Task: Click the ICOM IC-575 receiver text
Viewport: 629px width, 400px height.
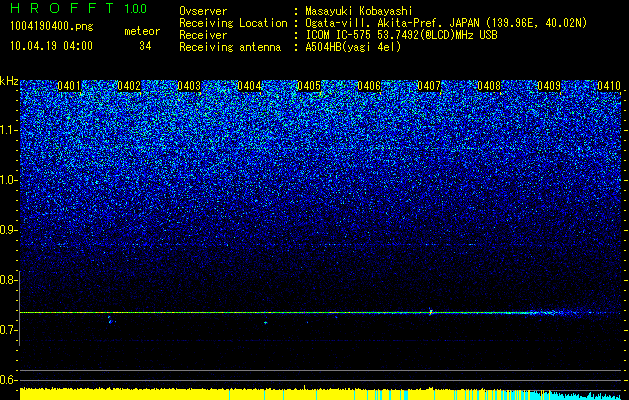Action: 401,35
